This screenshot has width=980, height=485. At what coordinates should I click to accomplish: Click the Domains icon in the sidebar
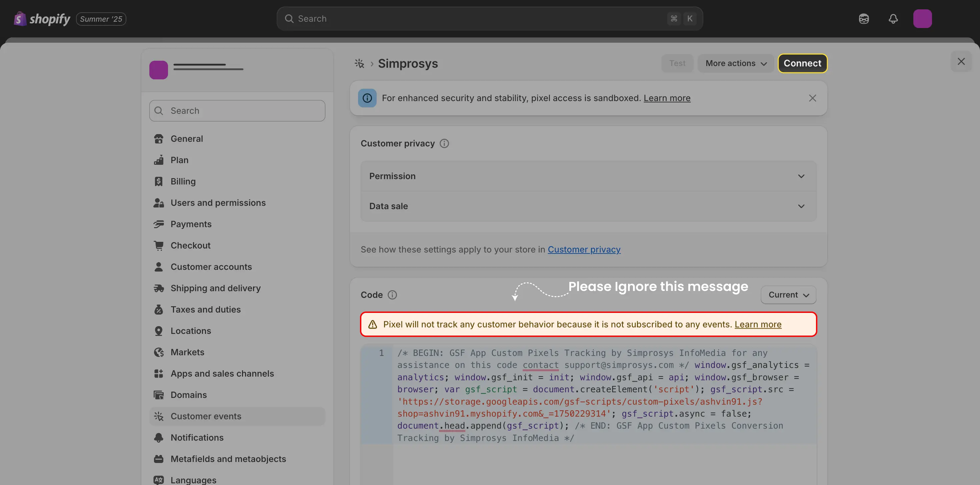(x=159, y=395)
